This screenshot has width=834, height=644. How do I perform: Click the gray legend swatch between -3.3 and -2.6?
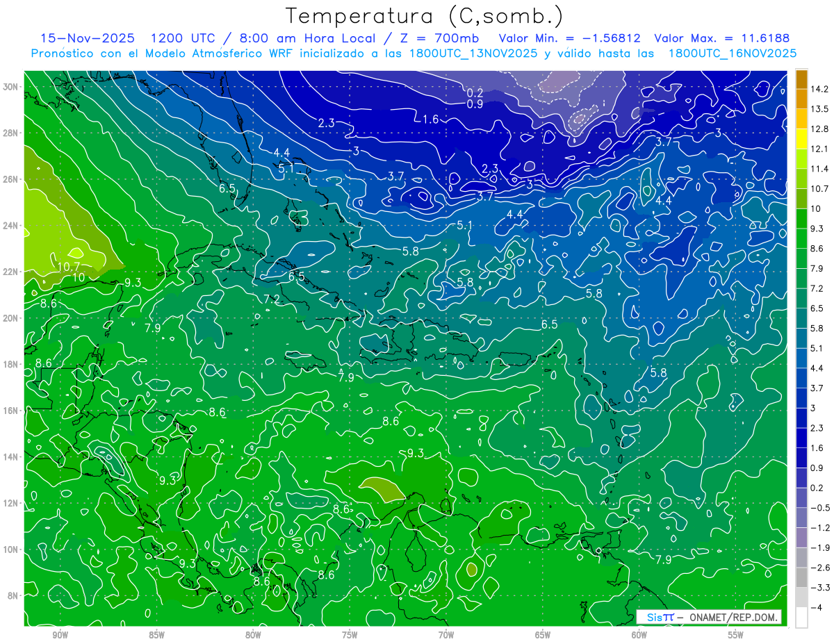pos(801,577)
